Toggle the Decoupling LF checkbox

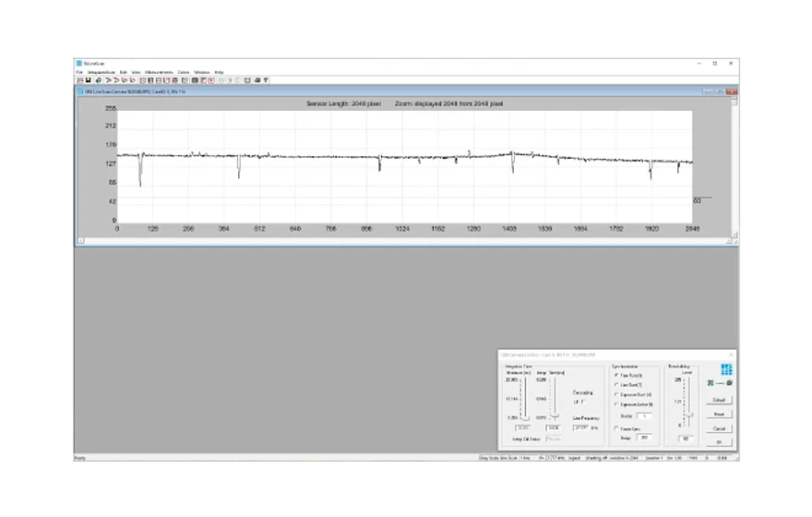[x=583, y=402]
